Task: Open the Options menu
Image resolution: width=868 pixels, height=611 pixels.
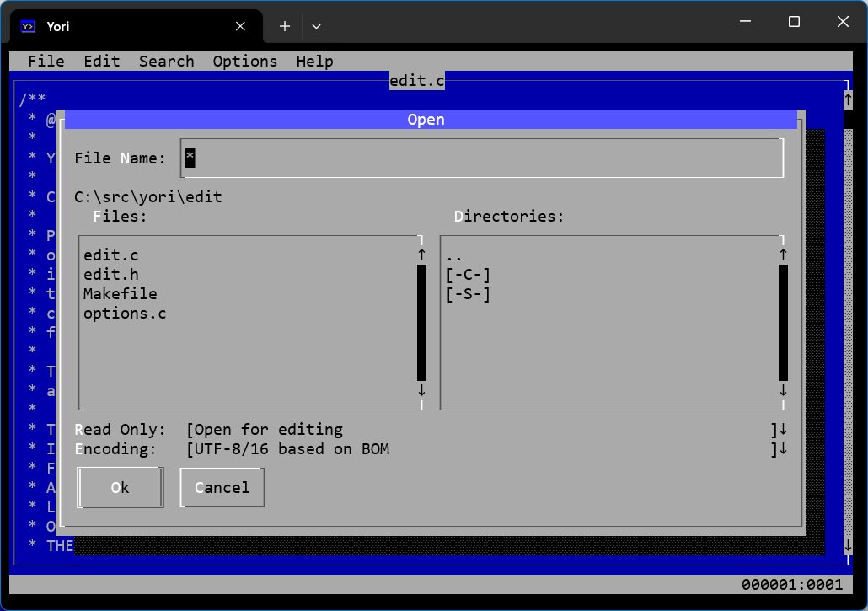Action: [244, 61]
